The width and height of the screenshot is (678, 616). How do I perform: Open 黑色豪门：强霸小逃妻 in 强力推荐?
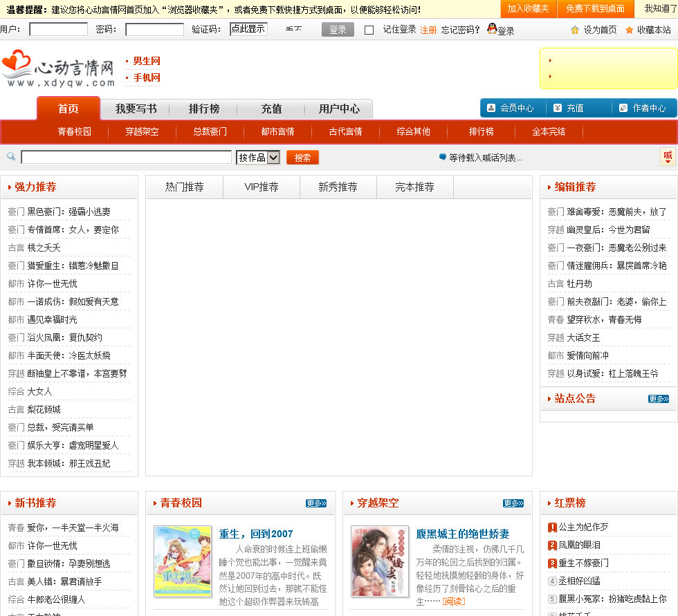tap(68, 212)
